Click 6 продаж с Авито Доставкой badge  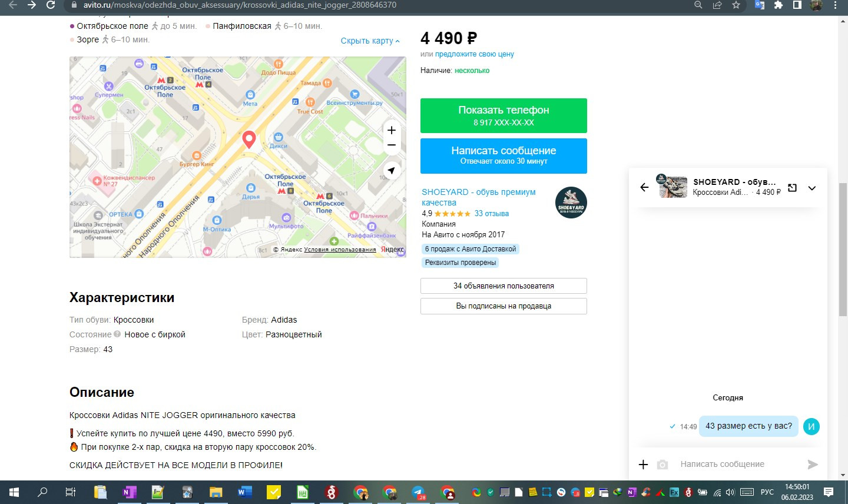(x=471, y=249)
